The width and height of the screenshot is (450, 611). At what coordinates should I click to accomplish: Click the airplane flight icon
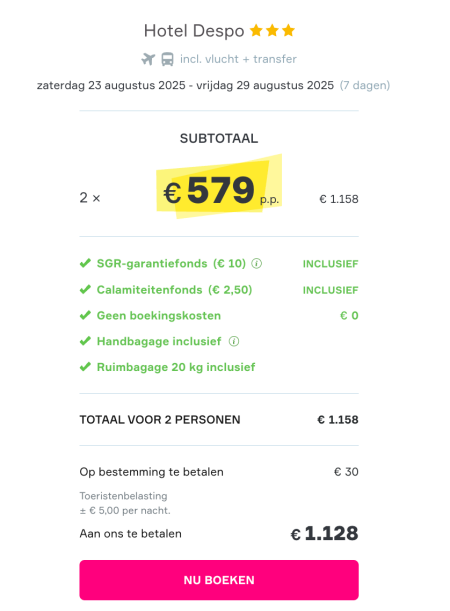click(148, 59)
